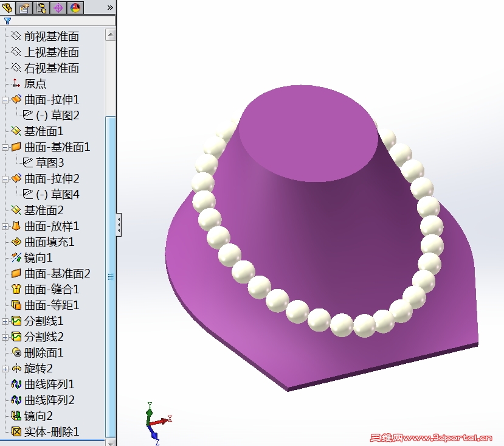Click the feature tree scroll-down arrow
The width and height of the screenshot is (504, 446).
(110, 443)
